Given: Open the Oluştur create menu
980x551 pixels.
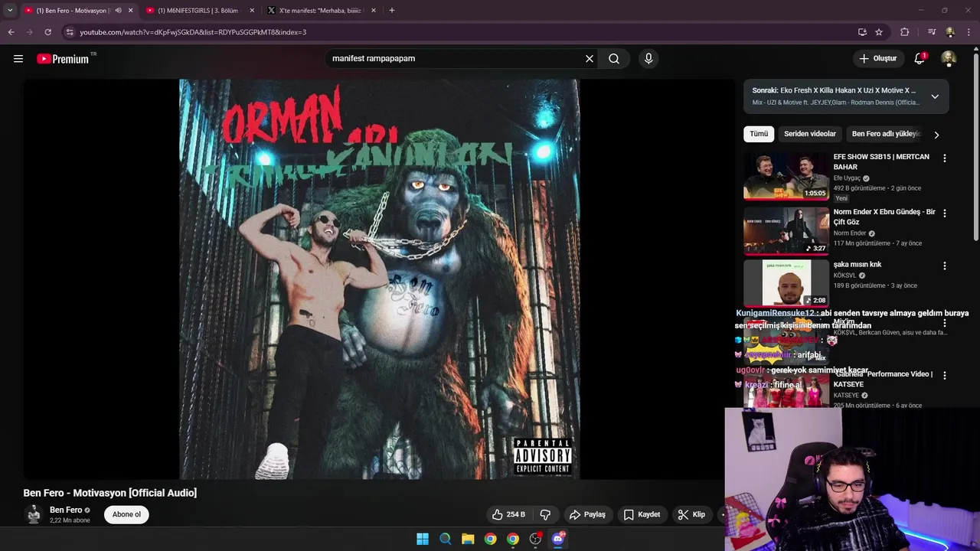Looking at the screenshot, I should point(877,58).
